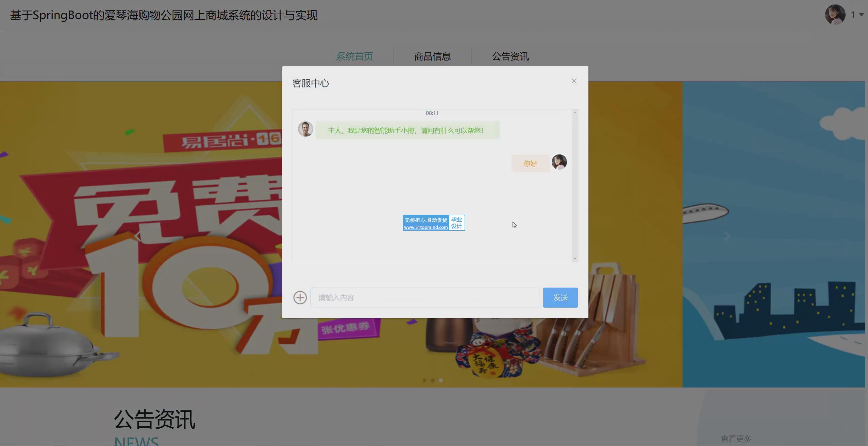Focus the 请输入内容 message input field

(x=425, y=298)
